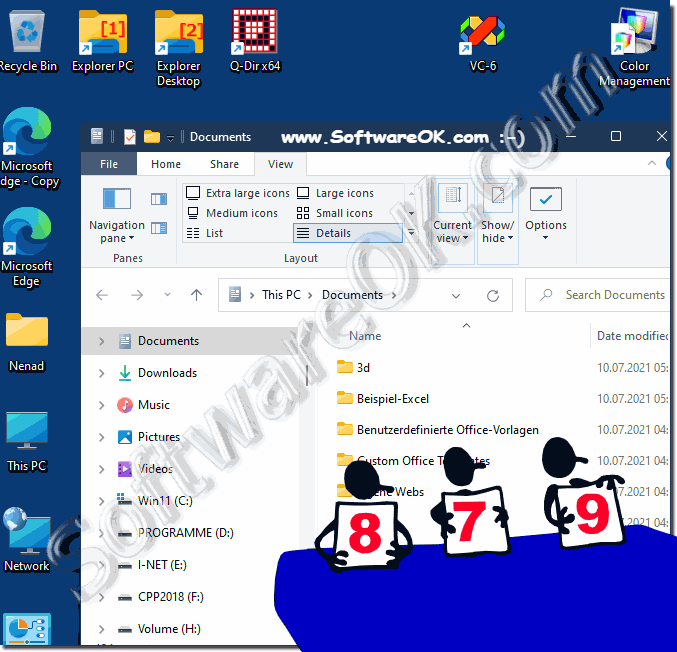Collapse the ribbon with the chevron
The width and height of the screenshot is (677, 652).
pyautogui.click(x=652, y=163)
